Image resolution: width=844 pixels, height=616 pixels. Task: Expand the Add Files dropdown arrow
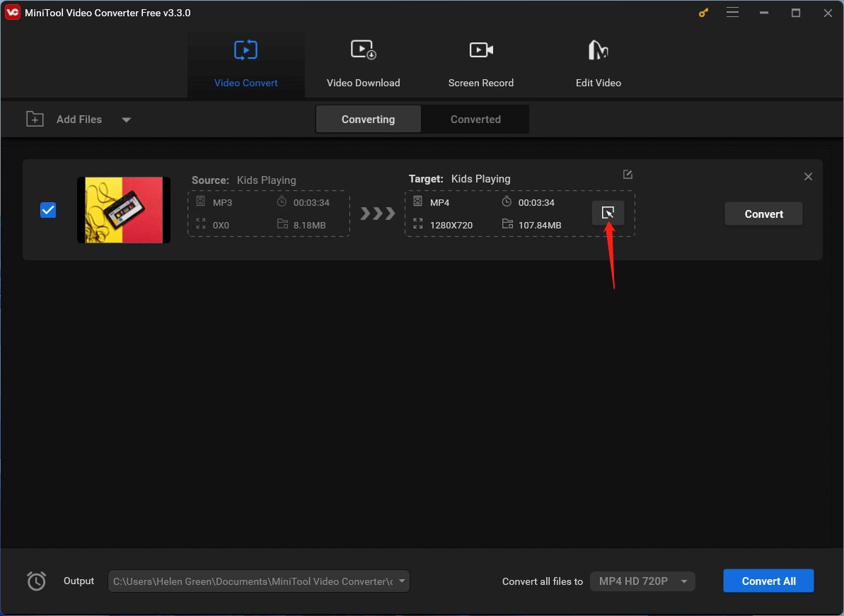click(126, 120)
